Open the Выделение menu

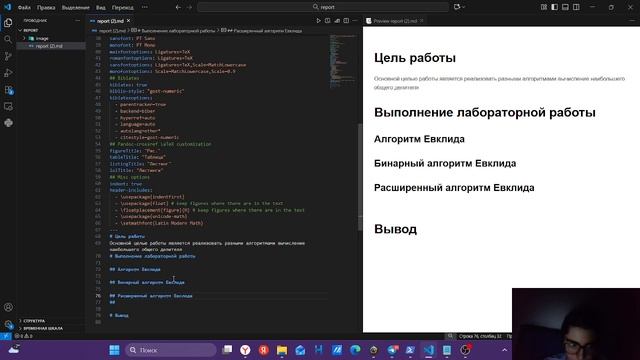tap(76, 7)
